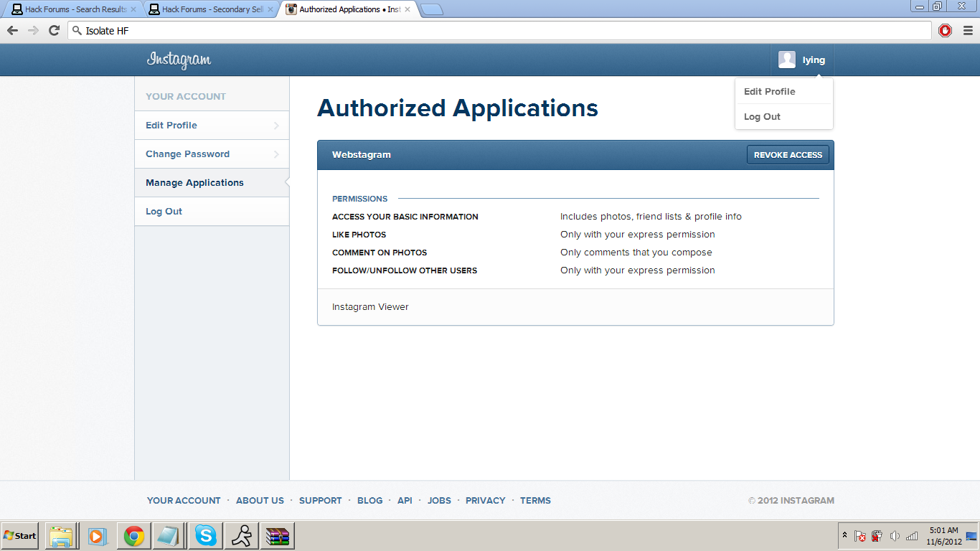Click the volume speaker tray icon
Screen dimensions: 980x551
[x=895, y=536]
